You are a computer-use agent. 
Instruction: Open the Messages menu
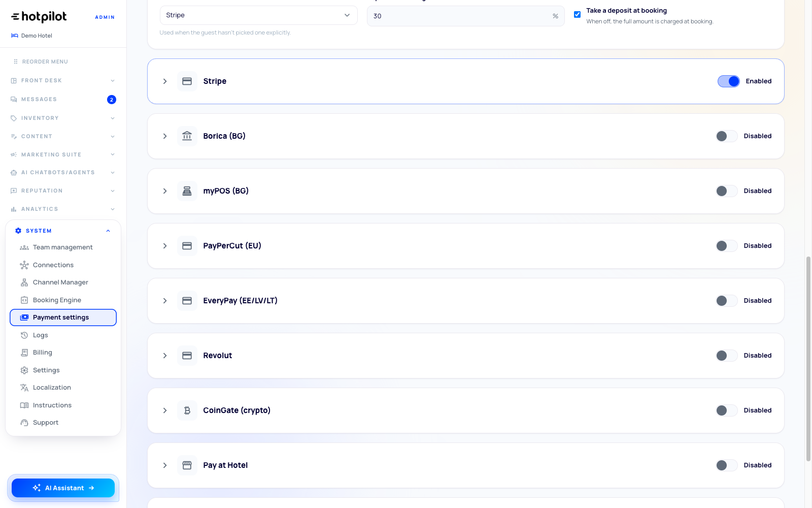click(x=63, y=100)
